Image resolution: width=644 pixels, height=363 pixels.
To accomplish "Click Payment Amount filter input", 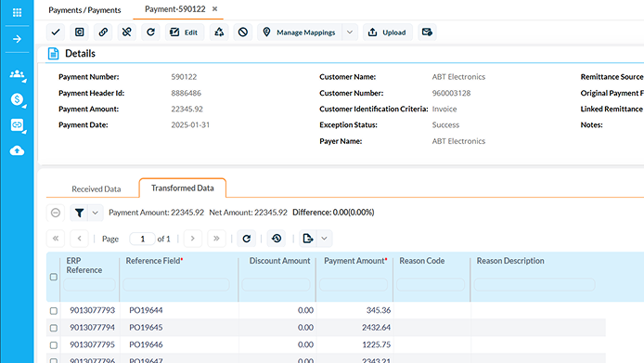I will click(x=354, y=284).
